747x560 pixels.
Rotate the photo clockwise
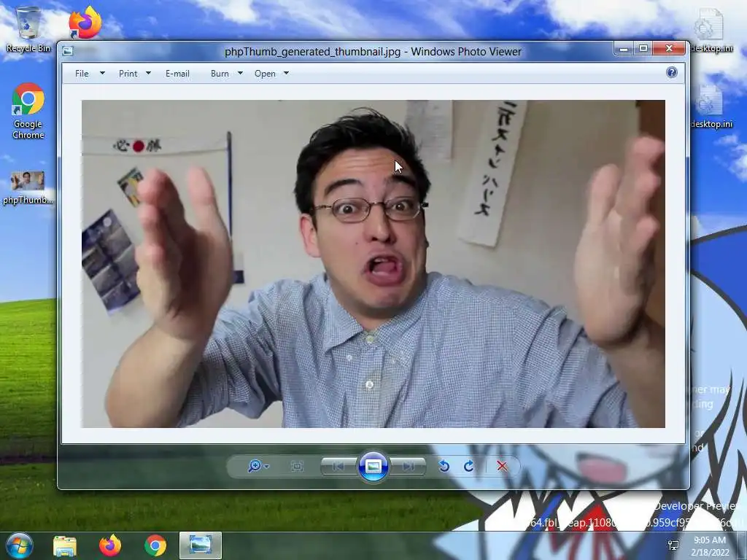[469, 466]
